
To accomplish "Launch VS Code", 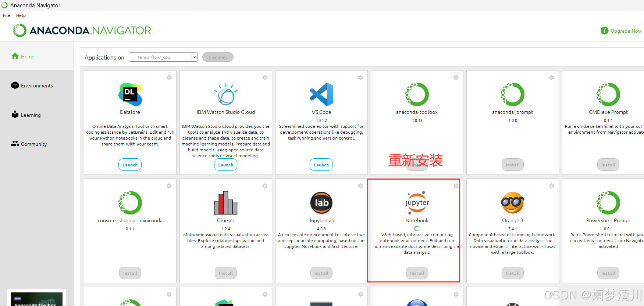I will coord(321,165).
